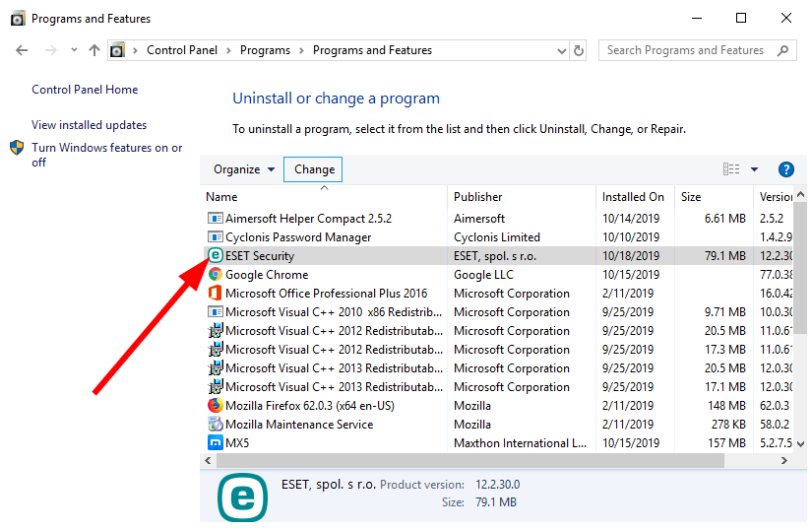Click the view layout icon in toolbar
This screenshot has height=530, width=812.
pyautogui.click(x=731, y=168)
